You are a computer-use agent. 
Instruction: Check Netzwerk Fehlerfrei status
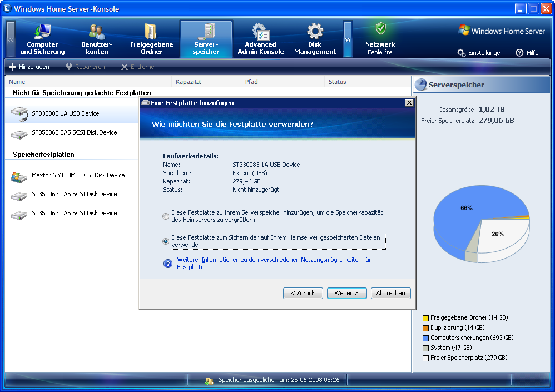click(x=380, y=38)
